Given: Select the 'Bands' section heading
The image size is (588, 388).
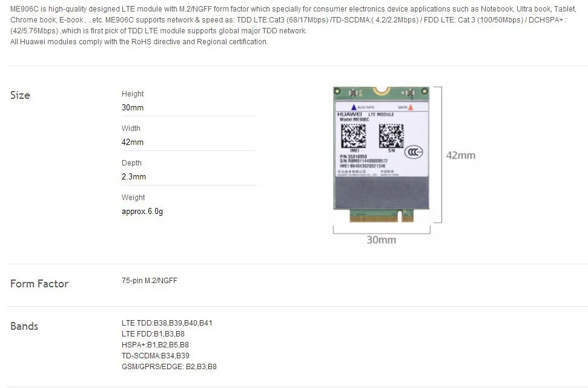Looking at the screenshot, I should pos(24,326).
